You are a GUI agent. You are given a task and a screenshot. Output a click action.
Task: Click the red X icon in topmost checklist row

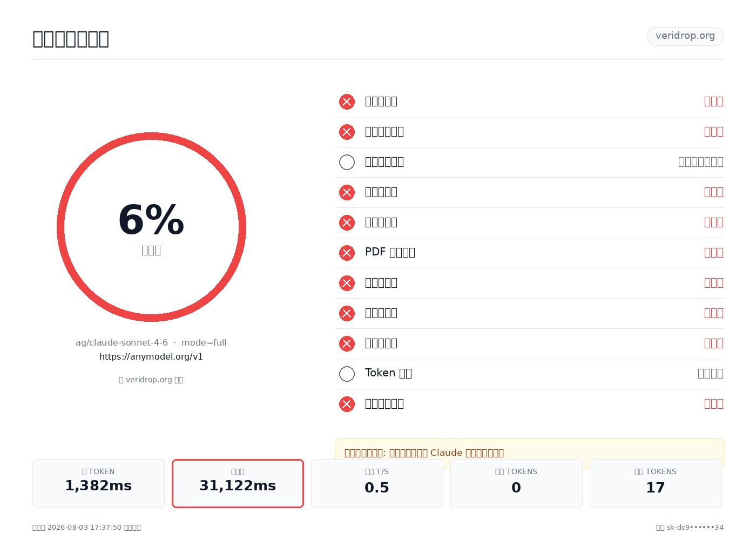[x=347, y=102]
